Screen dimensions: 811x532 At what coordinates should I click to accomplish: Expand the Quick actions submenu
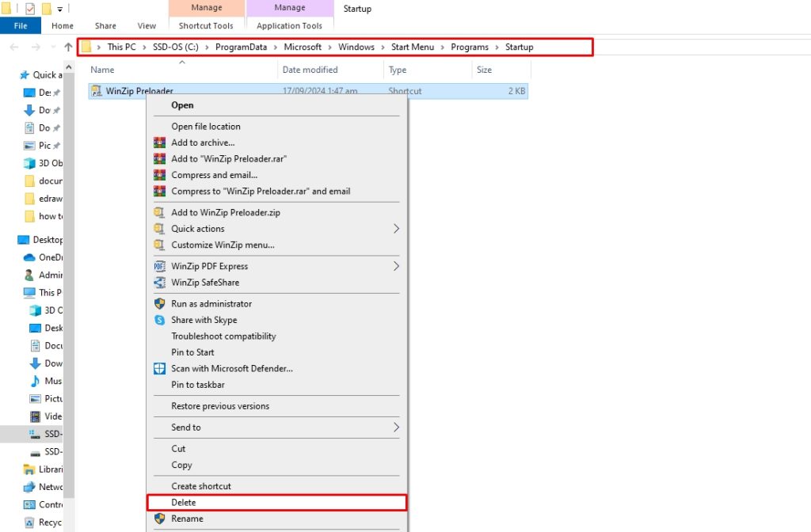click(x=276, y=229)
